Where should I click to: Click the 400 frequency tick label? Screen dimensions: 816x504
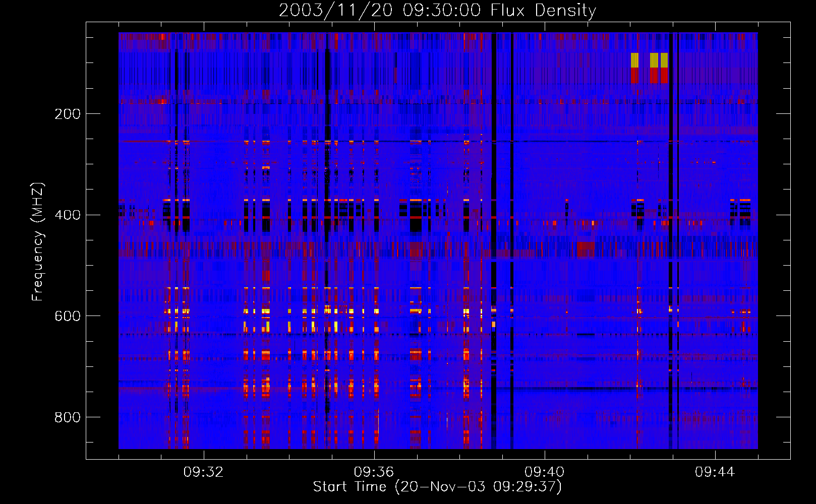[x=68, y=215]
